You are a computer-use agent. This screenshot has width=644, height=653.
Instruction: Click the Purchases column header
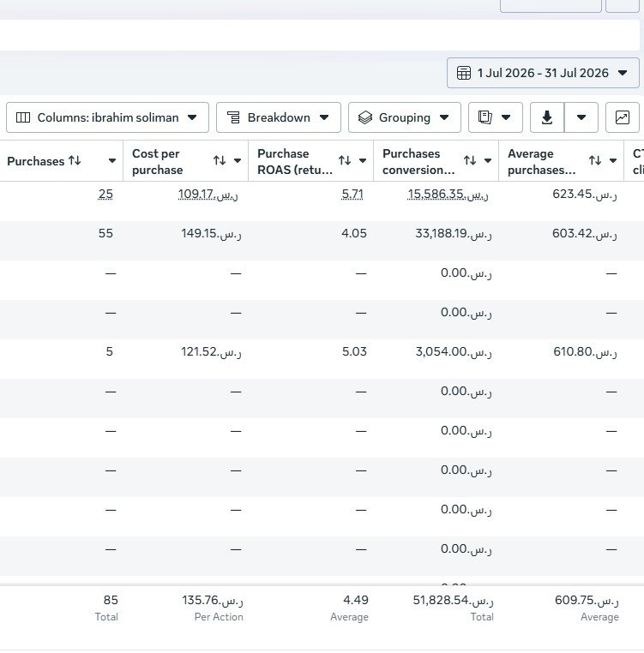point(36,161)
